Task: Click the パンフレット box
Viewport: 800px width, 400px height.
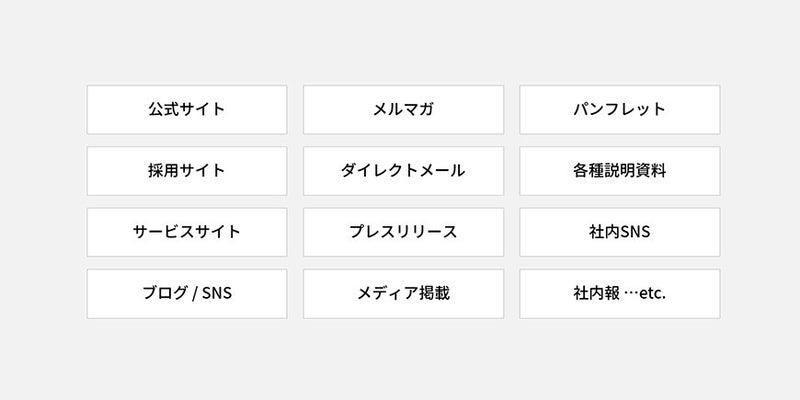Action: pos(620,110)
